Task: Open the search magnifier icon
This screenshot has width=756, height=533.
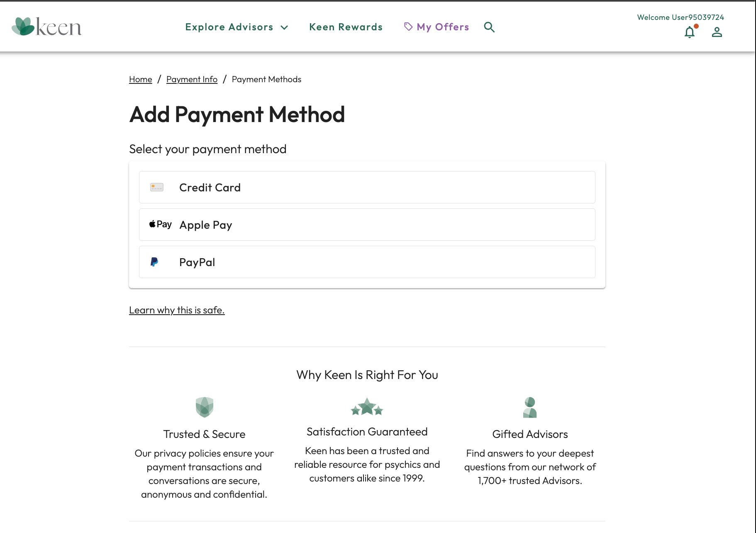Action: (x=489, y=27)
